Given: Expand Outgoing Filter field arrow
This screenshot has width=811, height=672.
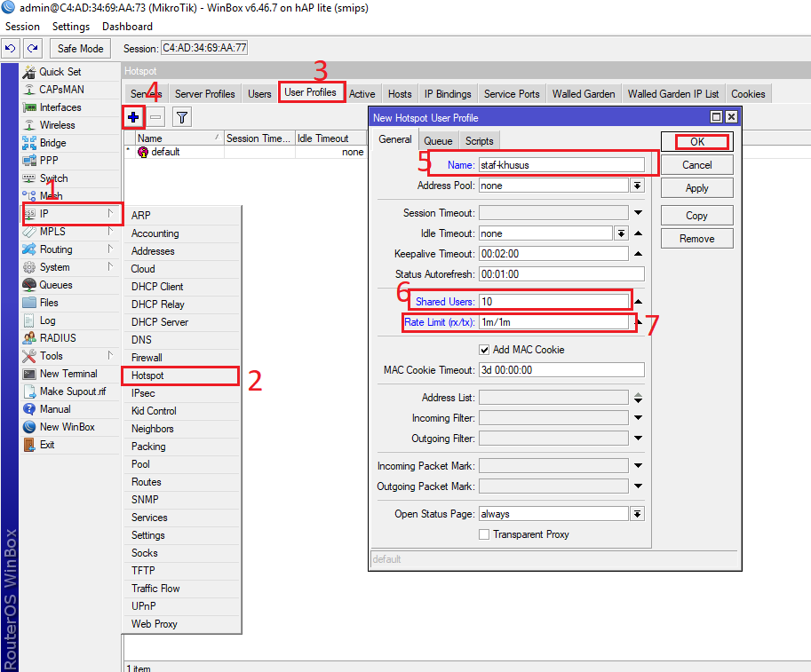Looking at the screenshot, I should click(639, 439).
